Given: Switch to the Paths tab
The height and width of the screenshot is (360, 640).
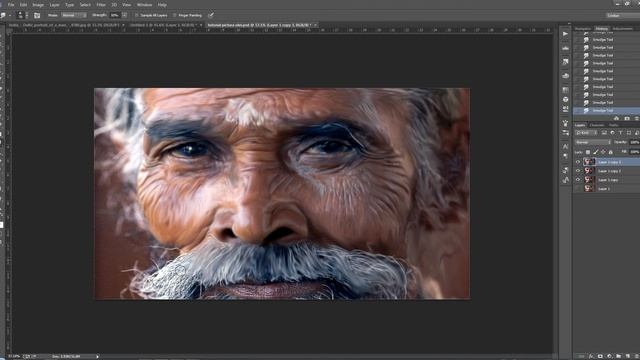Looking at the screenshot, I should (613, 125).
